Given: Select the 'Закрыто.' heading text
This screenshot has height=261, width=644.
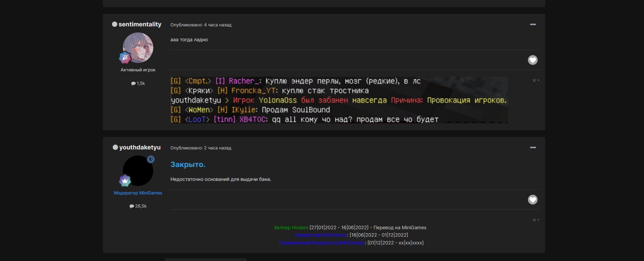Looking at the screenshot, I should click(188, 164).
